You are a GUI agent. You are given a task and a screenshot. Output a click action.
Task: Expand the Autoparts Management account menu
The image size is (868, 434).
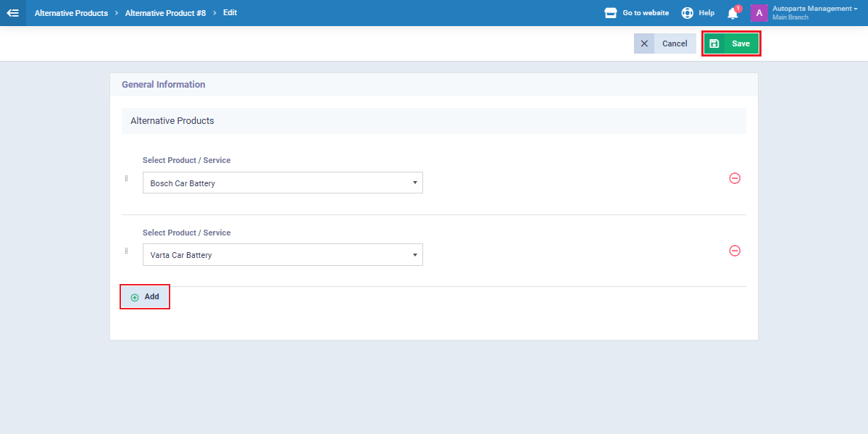click(x=815, y=8)
